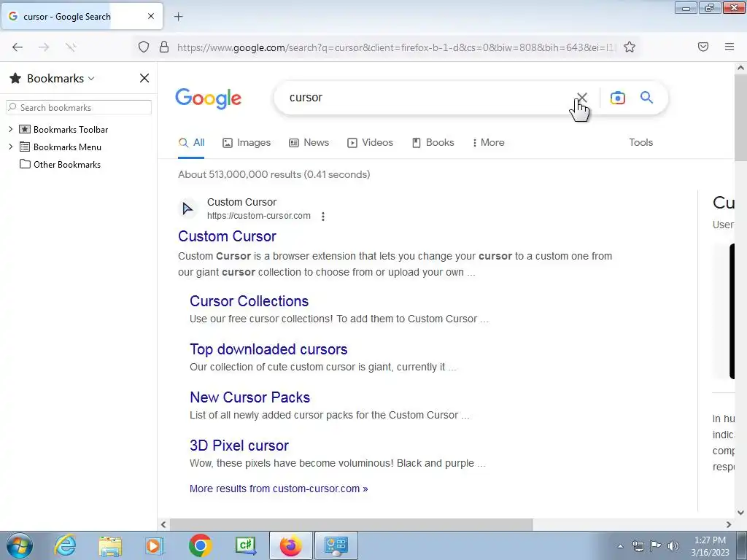
Task: Click the forward navigation arrow
Action: pyautogui.click(x=44, y=47)
